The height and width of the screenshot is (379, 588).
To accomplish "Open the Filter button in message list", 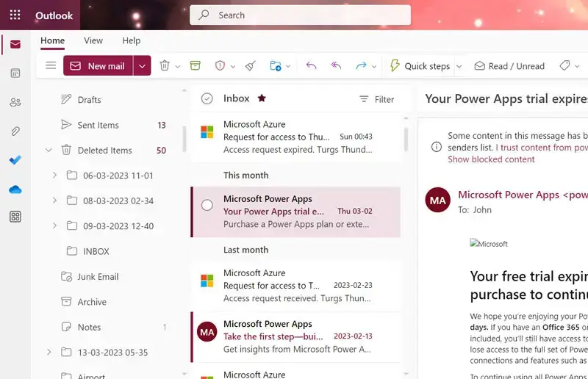I will click(376, 99).
